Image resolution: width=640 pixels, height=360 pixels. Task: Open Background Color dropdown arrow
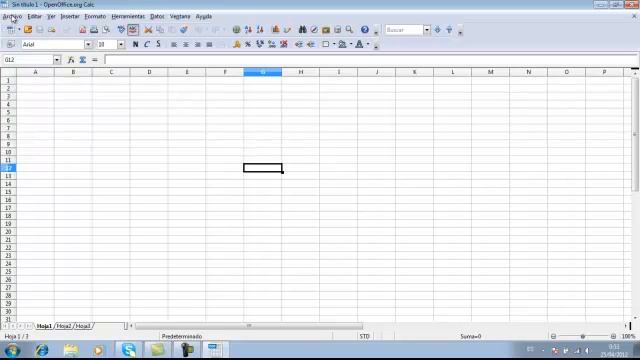pyautogui.click(x=351, y=44)
